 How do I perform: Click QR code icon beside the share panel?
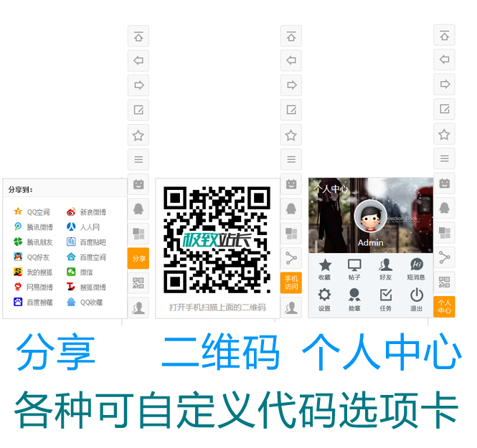tap(138, 283)
